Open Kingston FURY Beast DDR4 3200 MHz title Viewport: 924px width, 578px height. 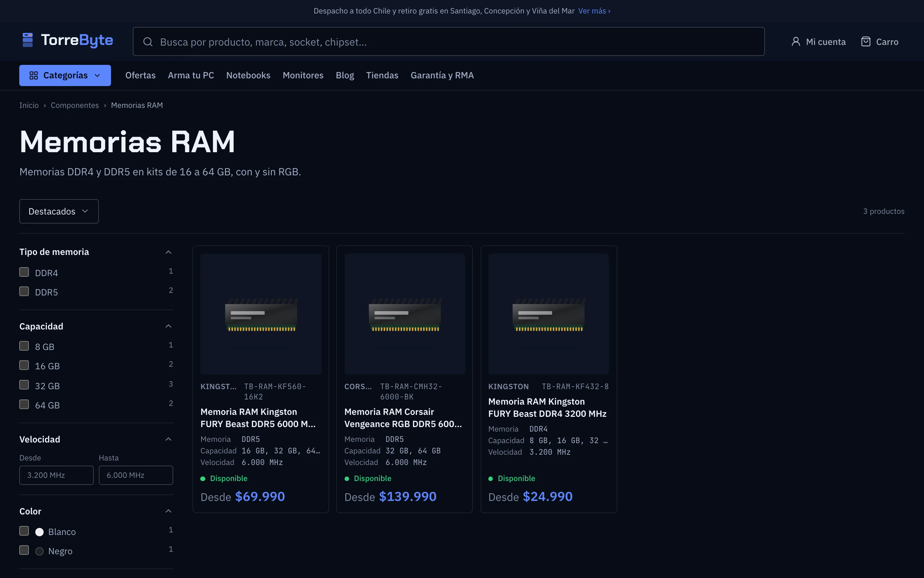[548, 407]
